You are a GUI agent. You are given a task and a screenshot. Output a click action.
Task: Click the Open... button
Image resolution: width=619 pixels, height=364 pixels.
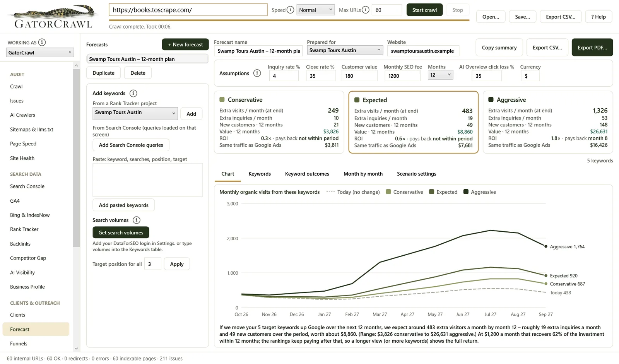[491, 17]
